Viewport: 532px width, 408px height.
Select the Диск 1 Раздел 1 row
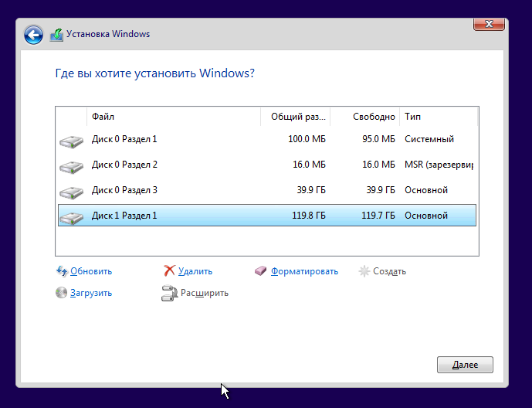(267, 215)
